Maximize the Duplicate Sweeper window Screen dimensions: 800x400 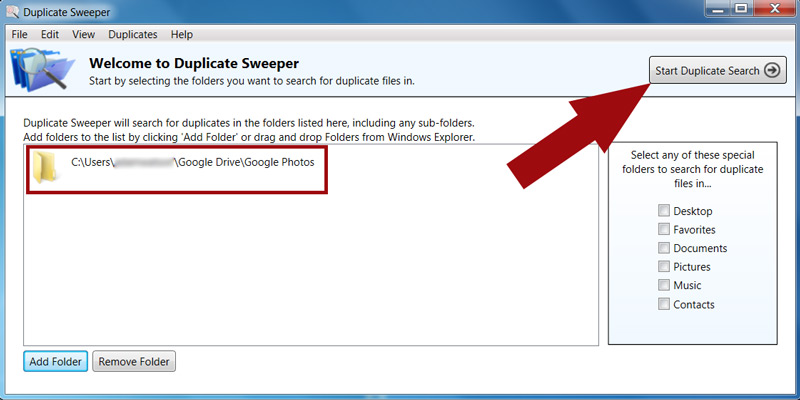(x=743, y=11)
